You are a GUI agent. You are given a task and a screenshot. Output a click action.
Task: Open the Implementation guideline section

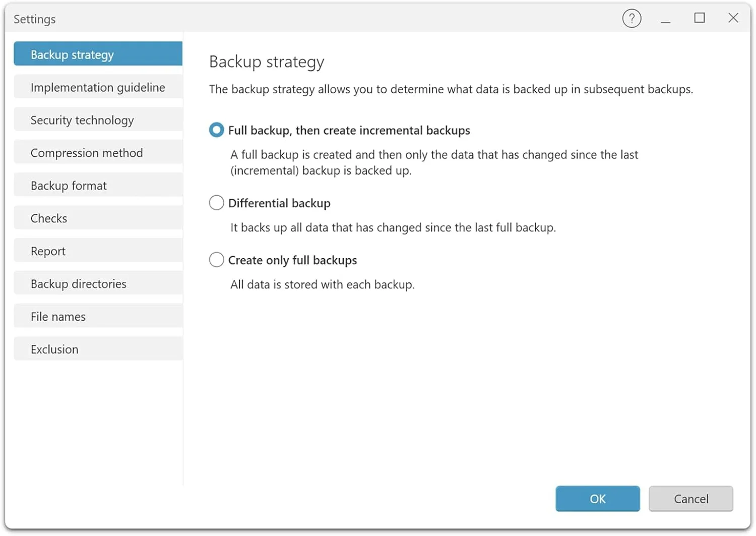pyautogui.click(x=97, y=87)
